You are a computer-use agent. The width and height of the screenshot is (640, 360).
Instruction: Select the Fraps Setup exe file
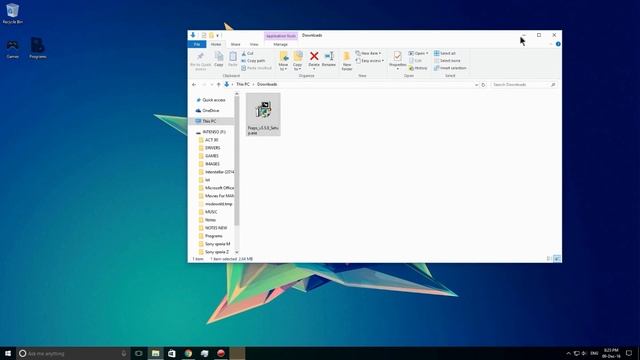263,114
